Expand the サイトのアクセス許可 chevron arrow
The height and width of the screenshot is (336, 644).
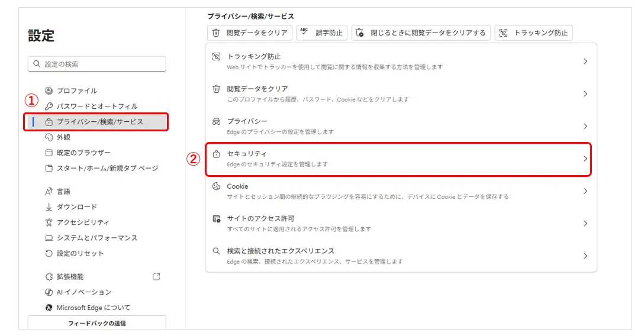click(x=585, y=224)
